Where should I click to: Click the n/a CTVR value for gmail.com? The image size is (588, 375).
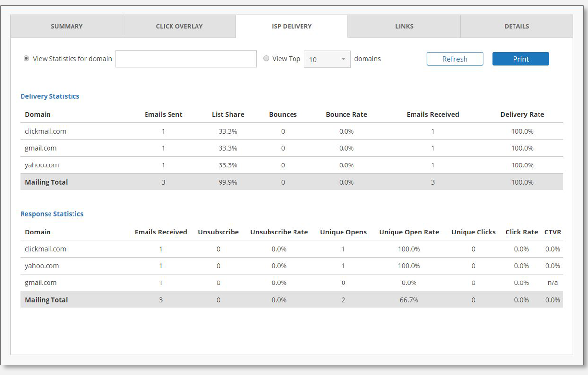coord(553,282)
